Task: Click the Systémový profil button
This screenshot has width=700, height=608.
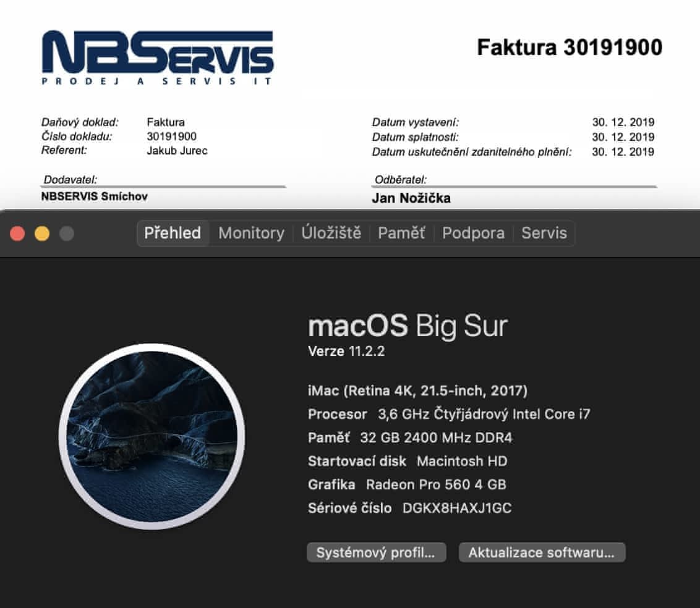Action: [x=377, y=552]
